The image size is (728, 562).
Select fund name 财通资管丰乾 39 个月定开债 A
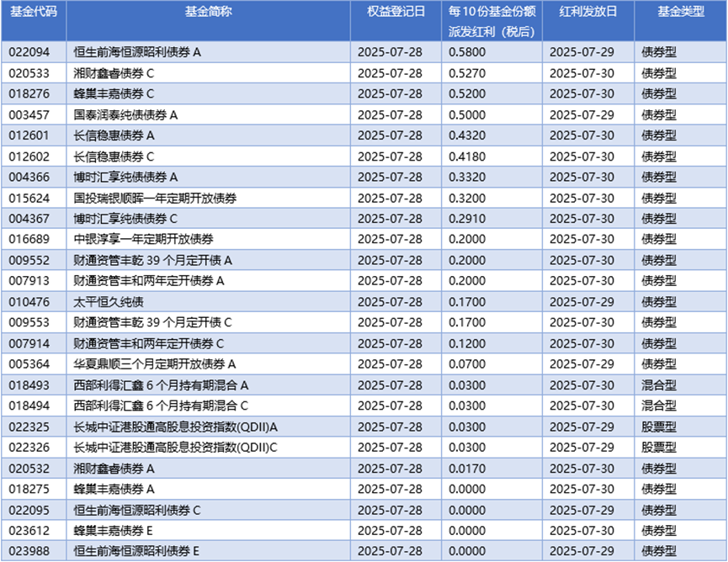(152, 261)
